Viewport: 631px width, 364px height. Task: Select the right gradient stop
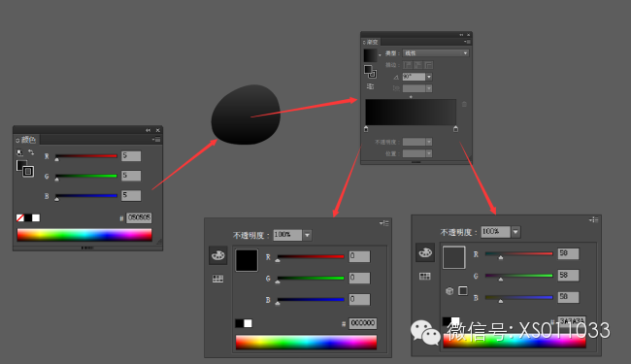(x=455, y=129)
